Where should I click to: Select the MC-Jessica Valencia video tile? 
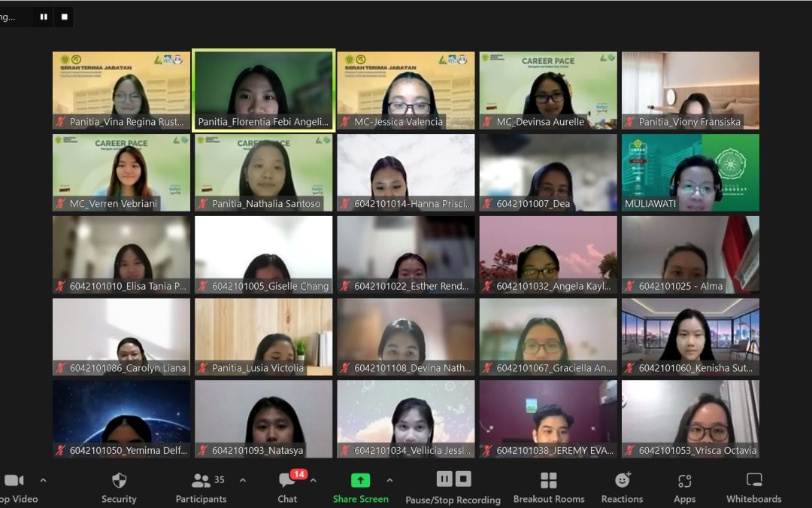(406, 90)
